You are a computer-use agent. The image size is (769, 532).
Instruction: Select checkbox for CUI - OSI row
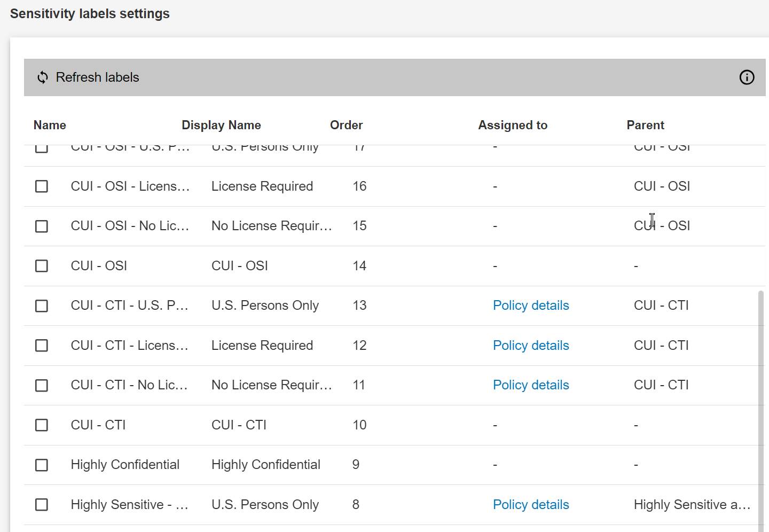coord(42,265)
